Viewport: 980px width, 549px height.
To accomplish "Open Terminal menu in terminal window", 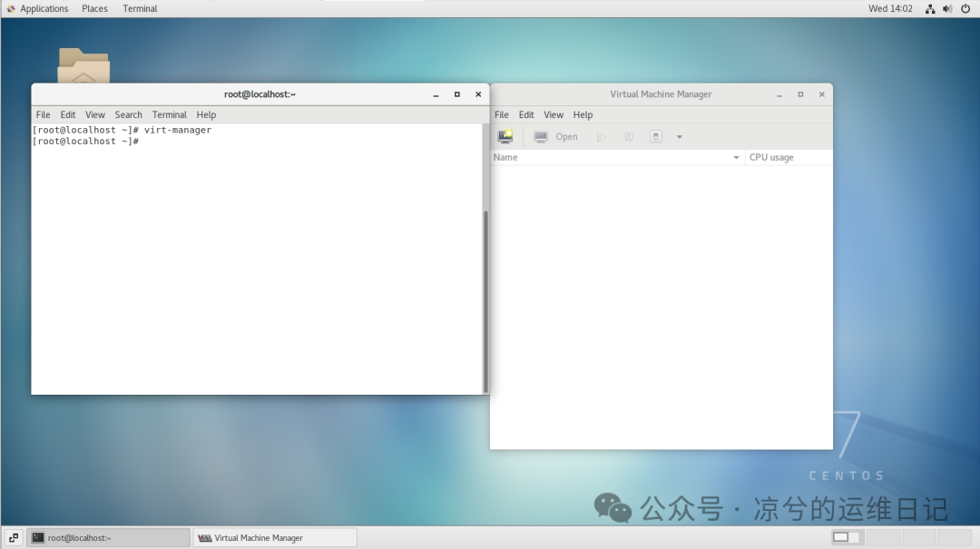I will coord(170,115).
